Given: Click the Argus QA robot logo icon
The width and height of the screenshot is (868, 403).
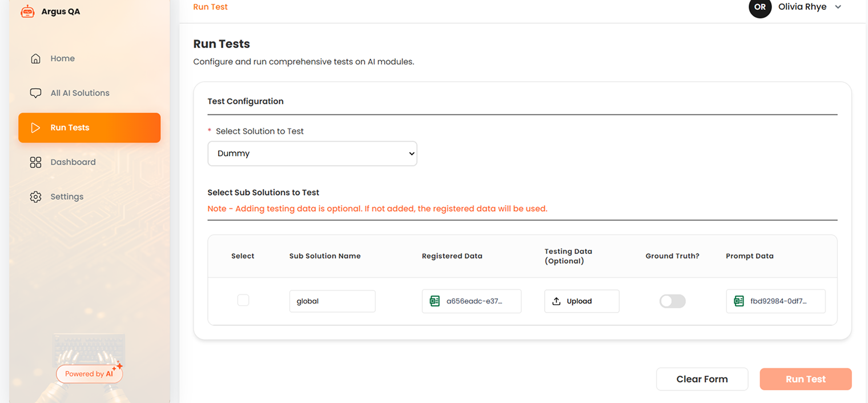Looking at the screenshot, I should click(27, 11).
